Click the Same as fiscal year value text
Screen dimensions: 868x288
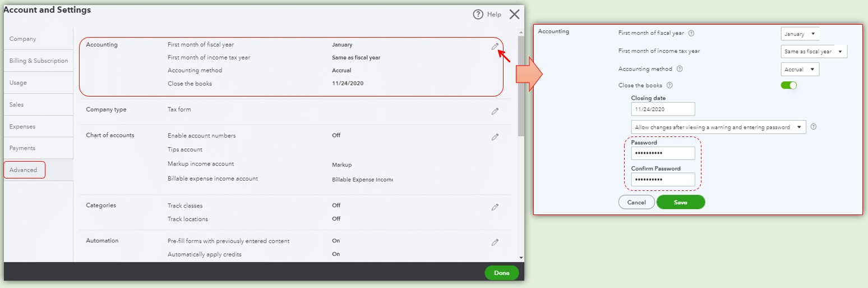[357, 57]
